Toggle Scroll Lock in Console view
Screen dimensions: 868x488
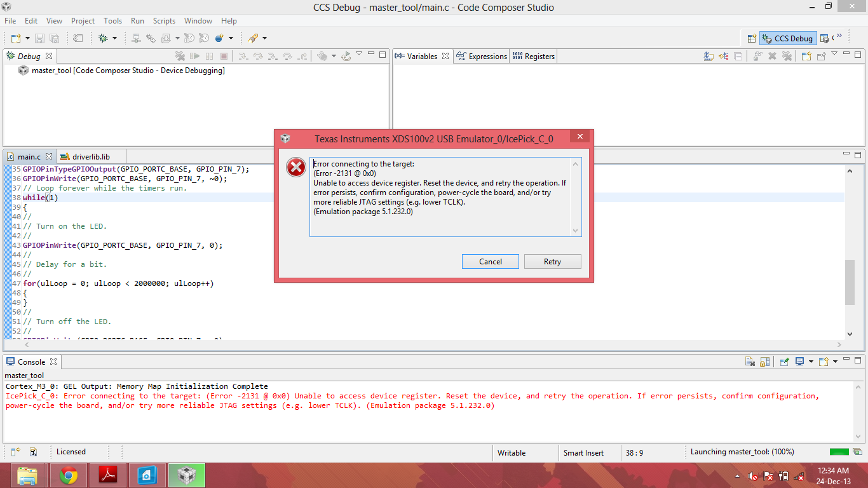click(x=766, y=362)
